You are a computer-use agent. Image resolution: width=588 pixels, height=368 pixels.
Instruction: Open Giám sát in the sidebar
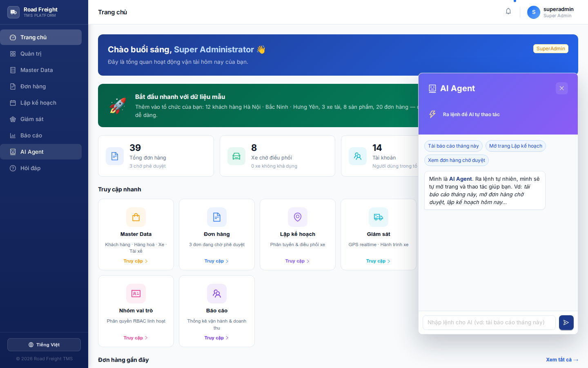pos(41,119)
